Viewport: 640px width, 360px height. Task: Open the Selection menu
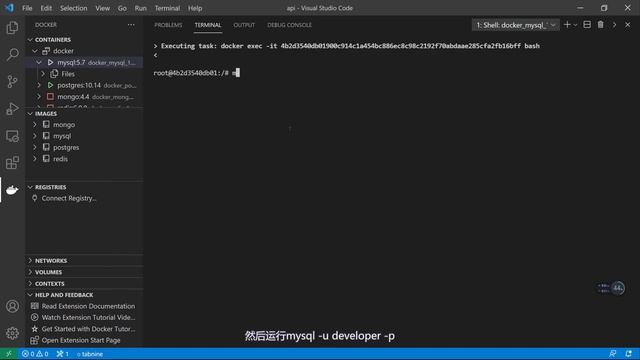pyautogui.click(x=73, y=8)
